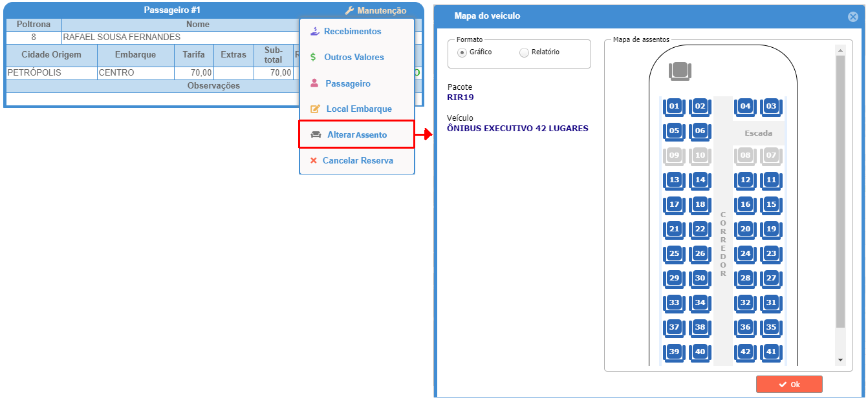The width and height of the screenshot is (868, 402).
Task: Select seat 12 on the map
Action: (x=745, y=180)
